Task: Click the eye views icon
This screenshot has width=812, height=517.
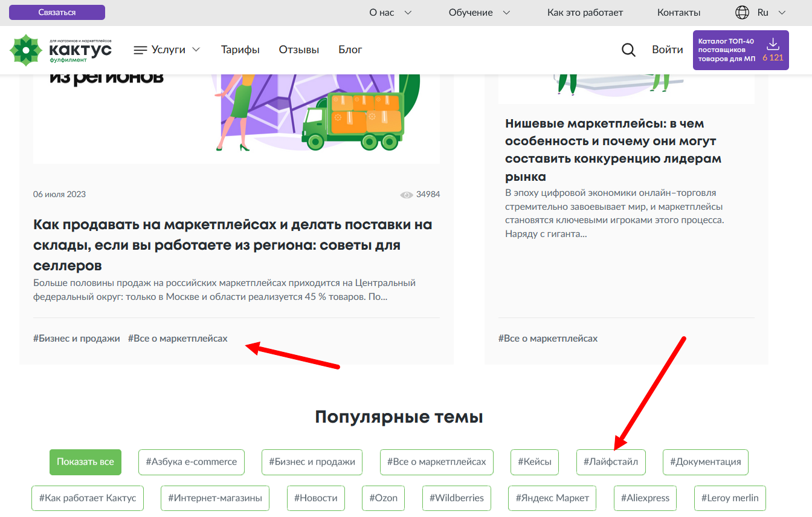Action: 407,195
